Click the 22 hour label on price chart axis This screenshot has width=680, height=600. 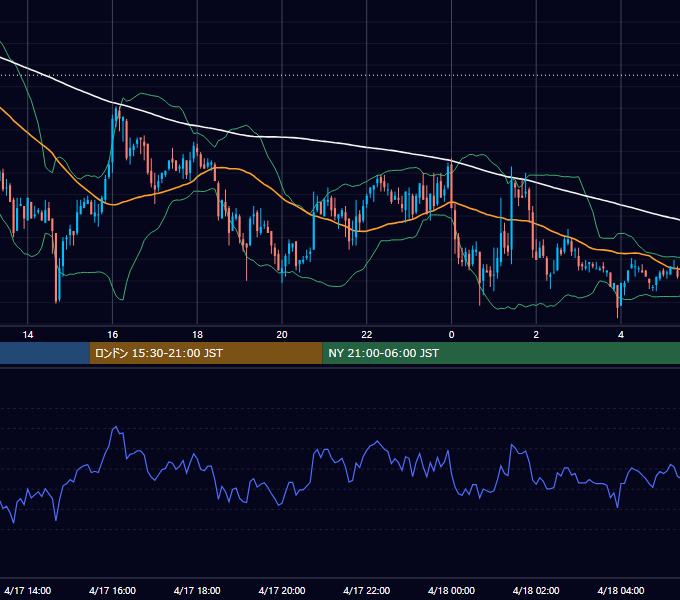pyautogui.click(x=367, y=335)
